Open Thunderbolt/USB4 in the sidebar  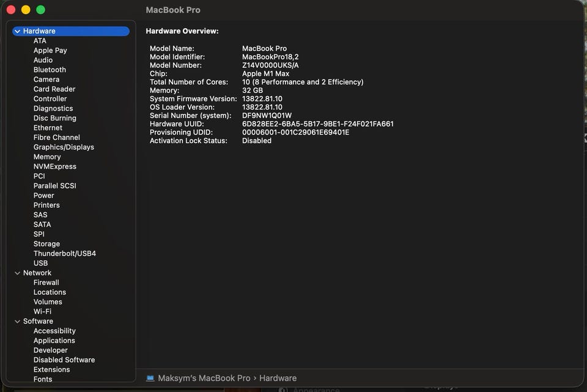click(65, 253)
